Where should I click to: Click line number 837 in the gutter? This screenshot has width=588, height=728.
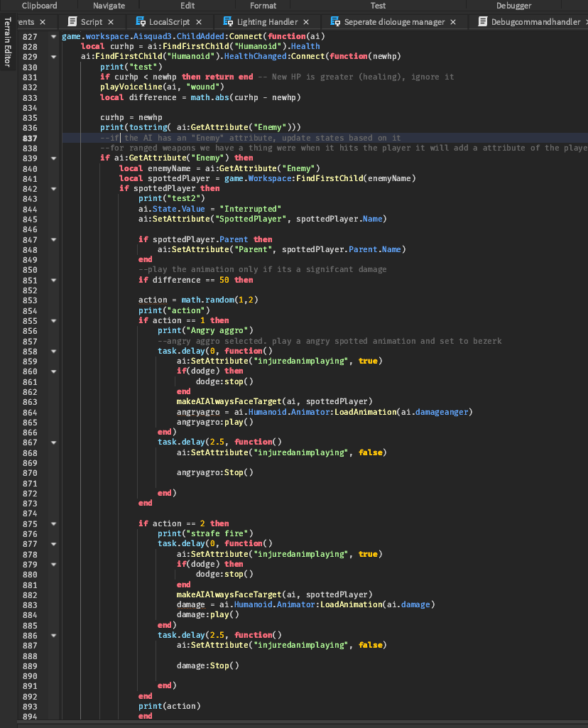pos(30,138)
